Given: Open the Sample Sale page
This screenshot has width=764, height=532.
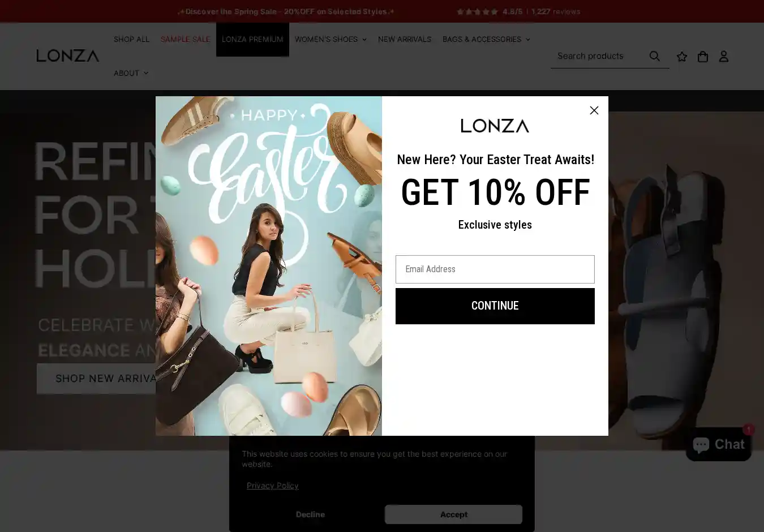Looking at the screenshot, I should pyautogui.click(x=185, y=40).
